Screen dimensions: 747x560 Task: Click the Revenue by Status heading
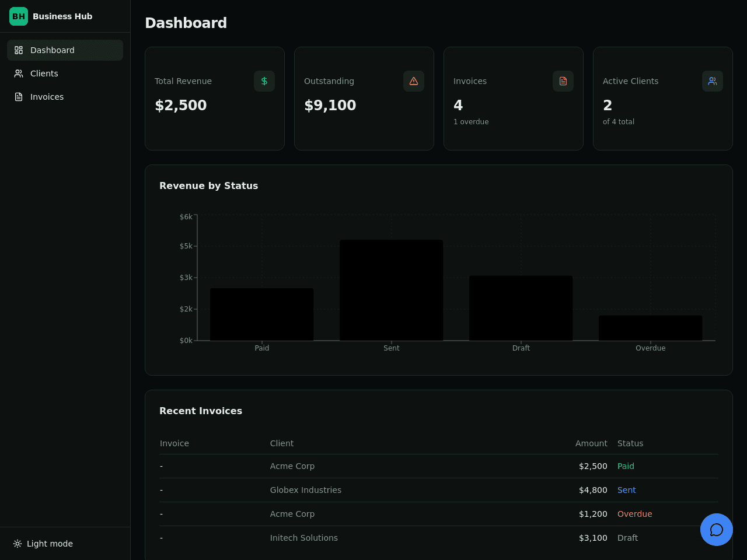tap(209, 185)
